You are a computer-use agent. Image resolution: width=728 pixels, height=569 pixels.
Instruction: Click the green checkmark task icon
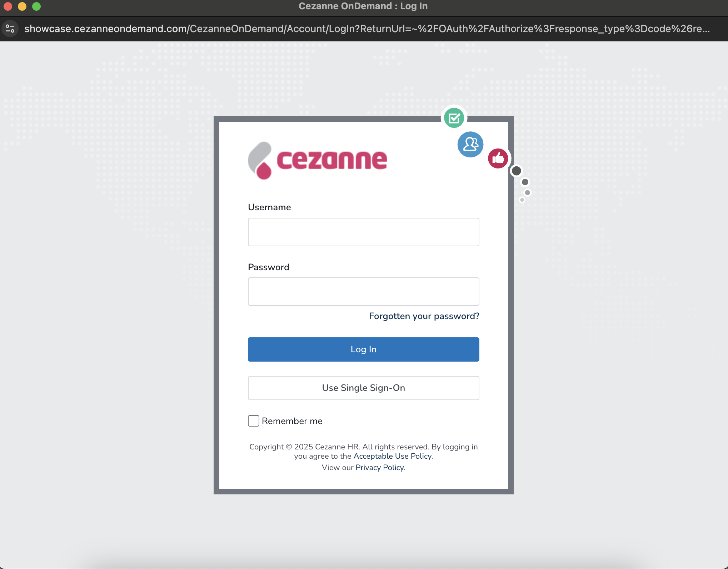point(454,118)
